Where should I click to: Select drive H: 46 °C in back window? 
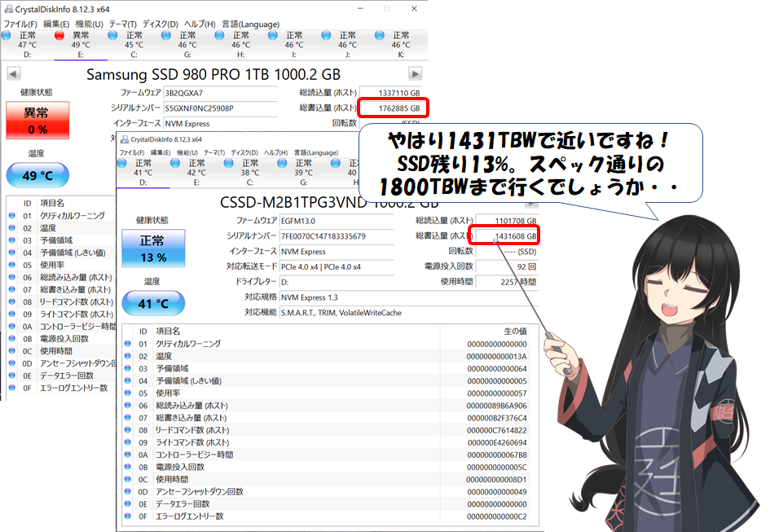click(240, 45)
